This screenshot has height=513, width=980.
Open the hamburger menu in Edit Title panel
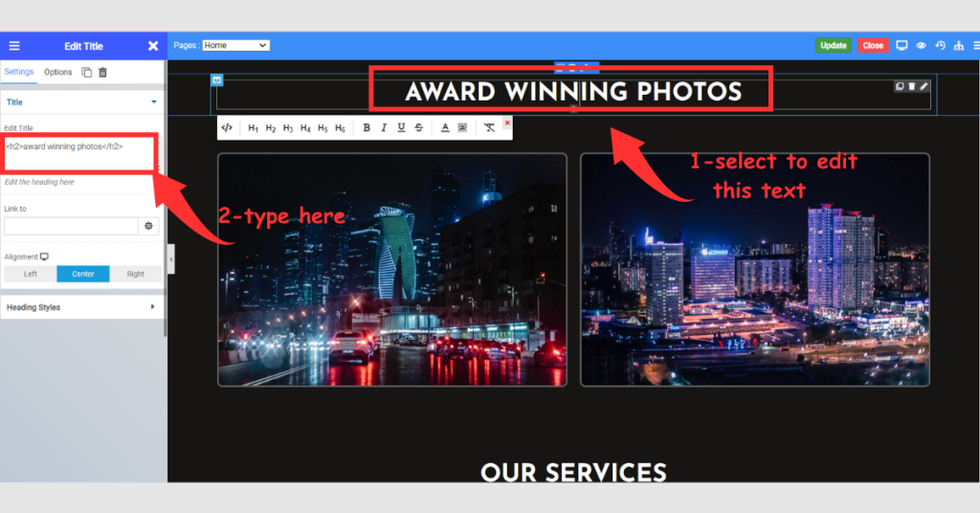coord(13,46)
